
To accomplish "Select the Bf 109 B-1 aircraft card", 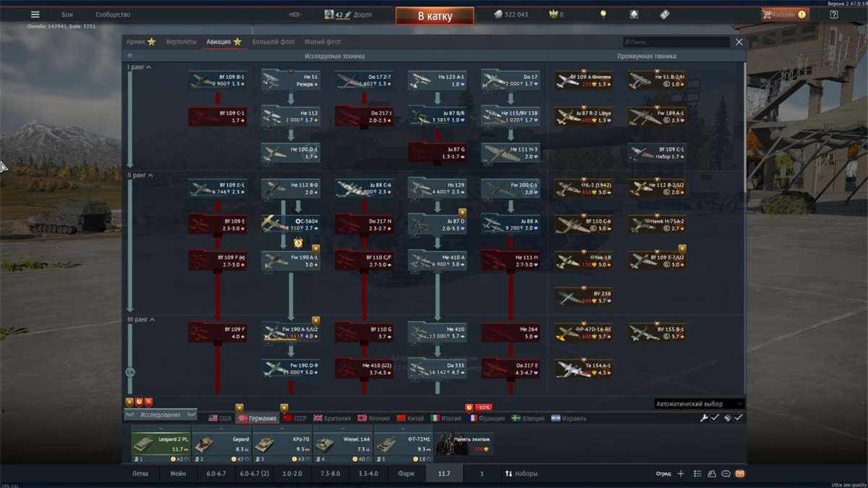I will tap(217, 80).
